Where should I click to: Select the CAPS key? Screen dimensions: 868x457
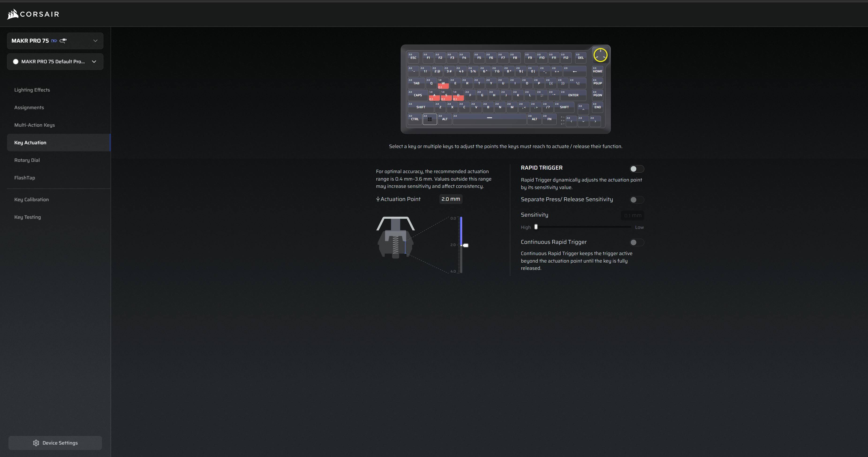tap(418, 95)
